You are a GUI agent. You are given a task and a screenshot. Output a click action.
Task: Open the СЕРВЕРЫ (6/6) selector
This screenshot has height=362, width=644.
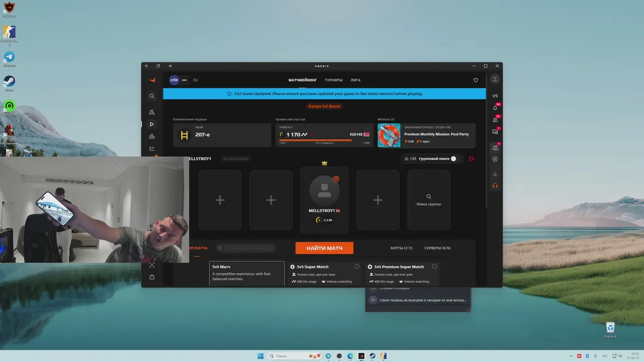click(x=437, y=248)
